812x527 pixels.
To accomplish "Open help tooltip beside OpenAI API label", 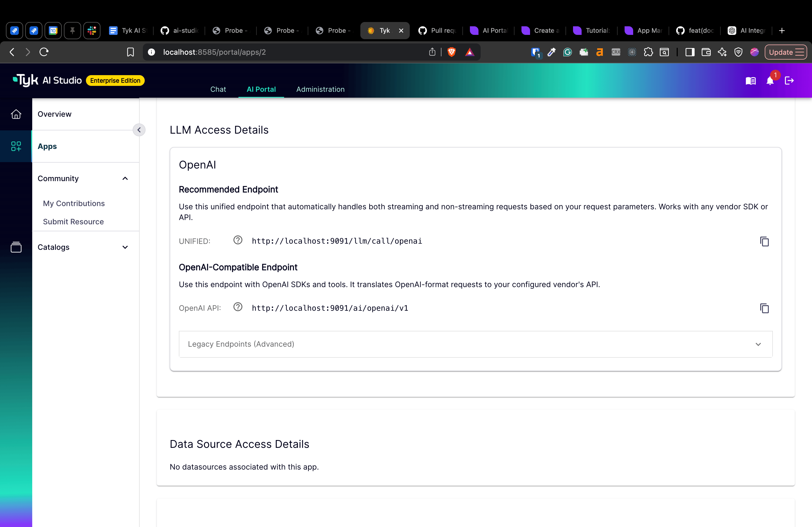I will point(238,307).
